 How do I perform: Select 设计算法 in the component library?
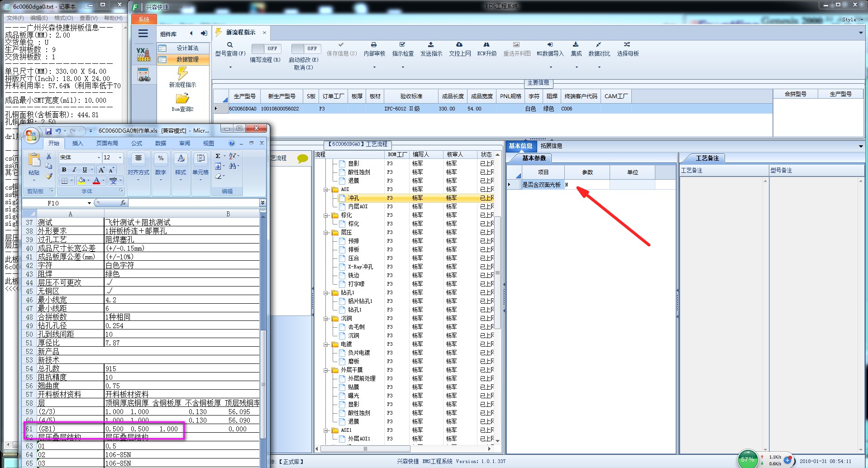pos(183,48)
